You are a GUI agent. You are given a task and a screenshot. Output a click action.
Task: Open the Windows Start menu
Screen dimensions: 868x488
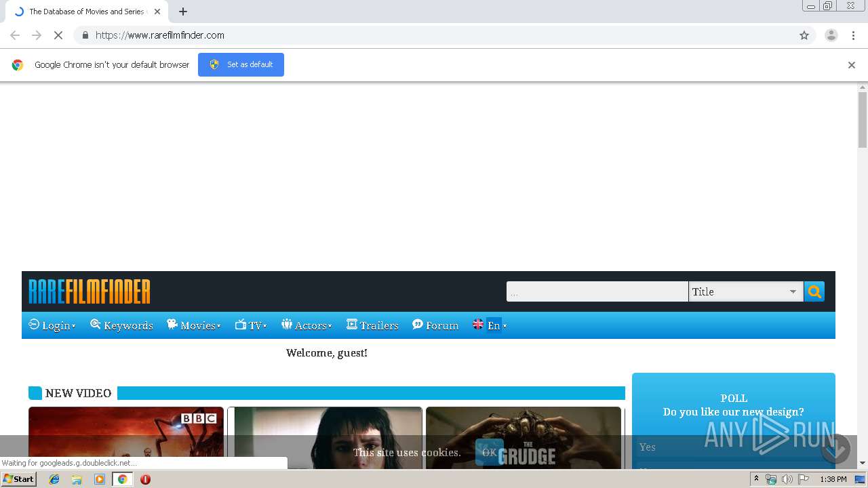19,479
